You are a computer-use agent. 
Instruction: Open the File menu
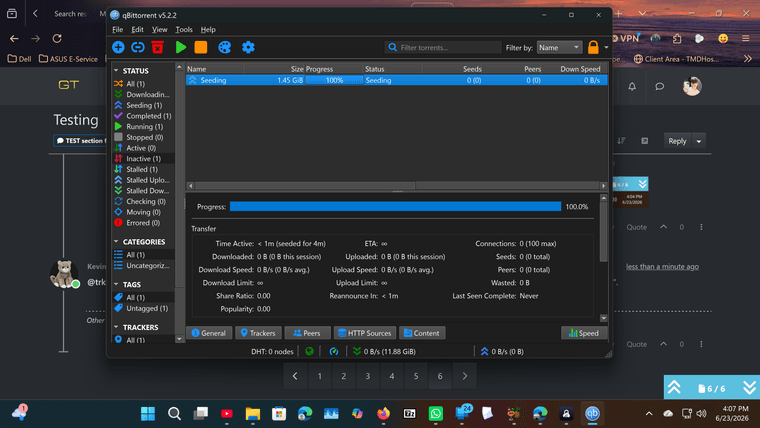click(118, 30)
